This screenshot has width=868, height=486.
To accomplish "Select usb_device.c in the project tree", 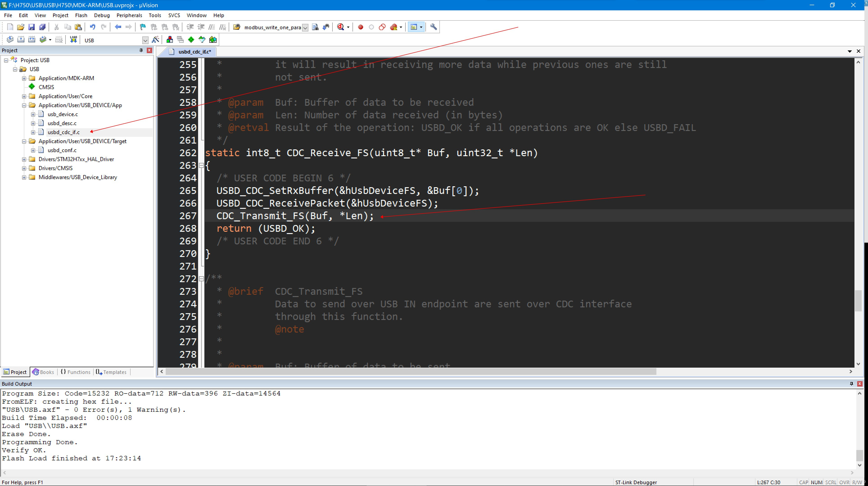I will point(63,114).
